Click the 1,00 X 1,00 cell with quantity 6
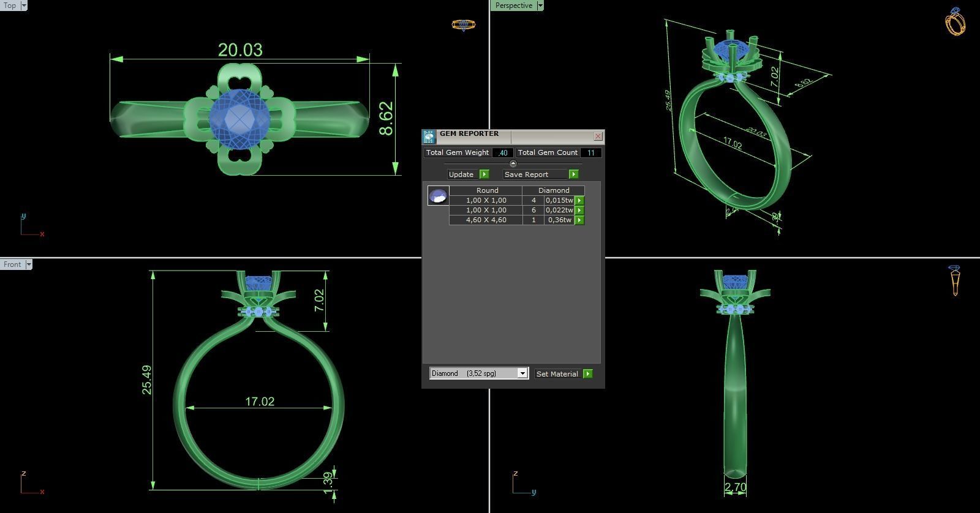The width and height of the screenshot is (980, 513). [486, 210]
